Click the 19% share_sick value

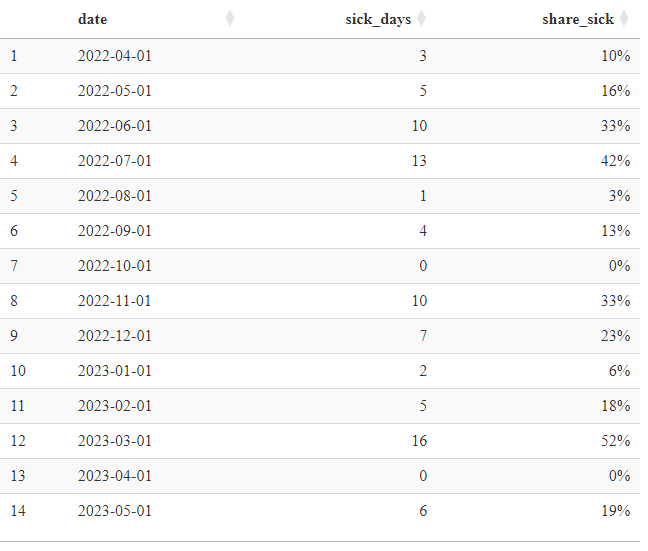(x=616, y=511)
